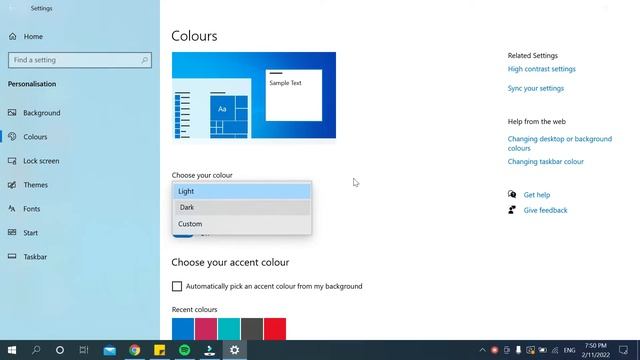
Task: Pick the dark grey recent colour swatch
Action: [x=252, y=329]
